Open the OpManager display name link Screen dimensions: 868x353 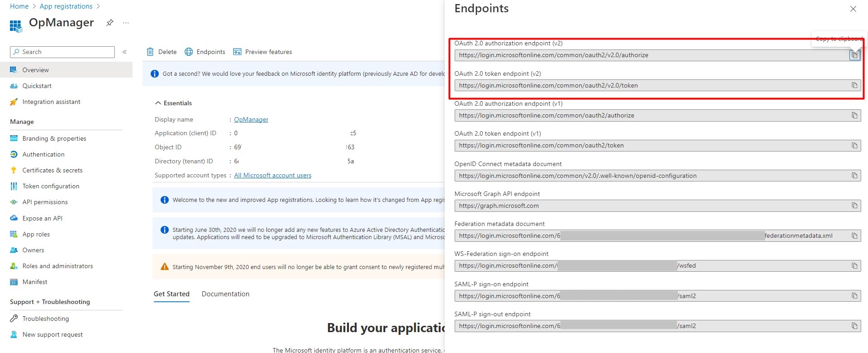pyautogui.click(x=251, y=119)
